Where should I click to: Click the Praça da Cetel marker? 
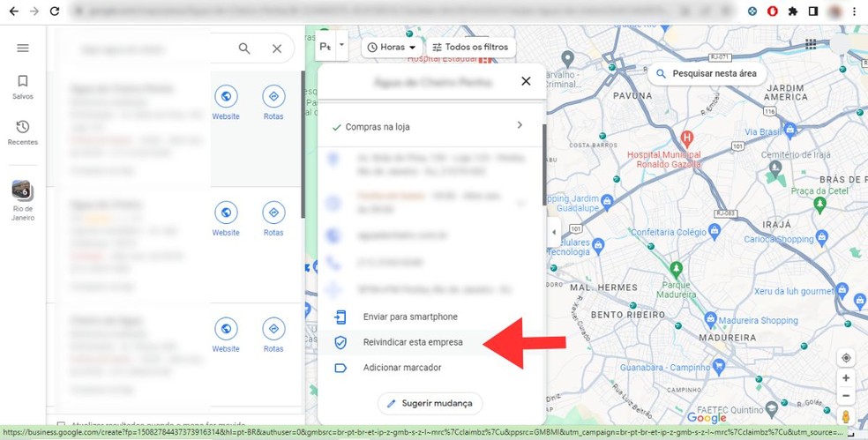(x=820, y=205)
